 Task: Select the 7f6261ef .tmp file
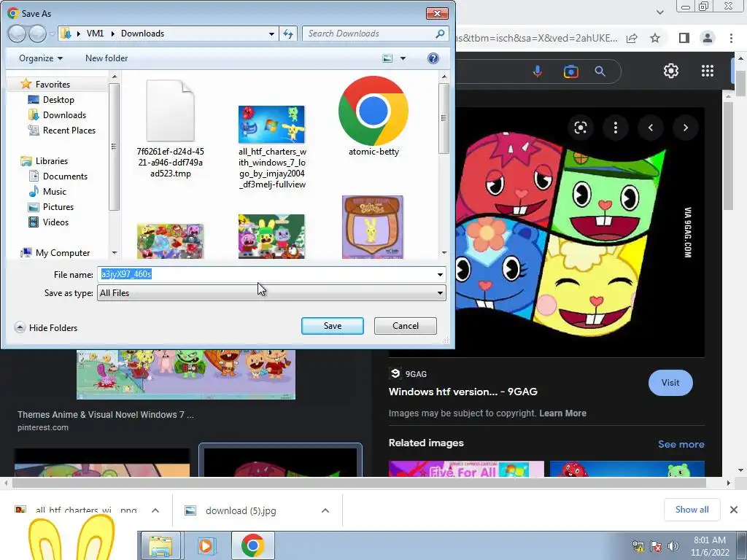170,128
